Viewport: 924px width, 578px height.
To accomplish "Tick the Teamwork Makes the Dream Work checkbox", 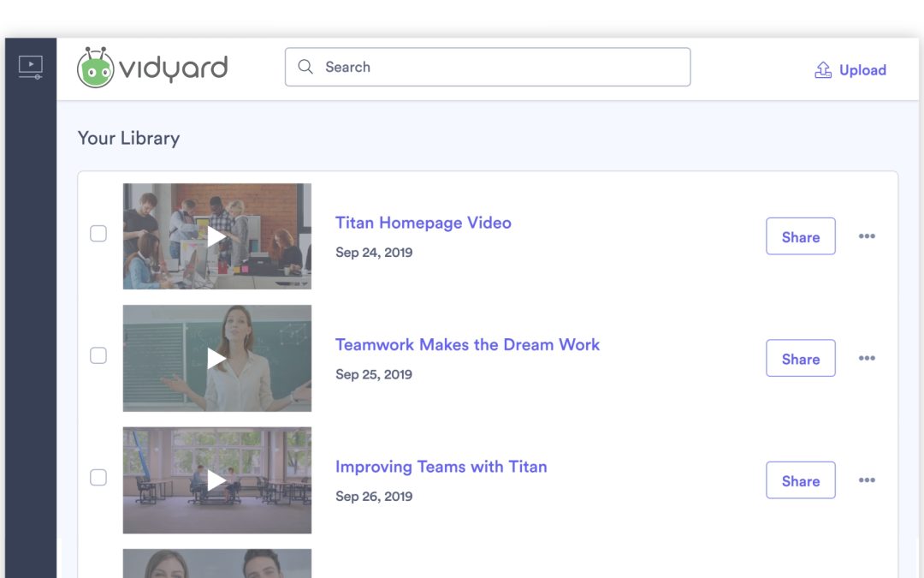I will point(98,355).
